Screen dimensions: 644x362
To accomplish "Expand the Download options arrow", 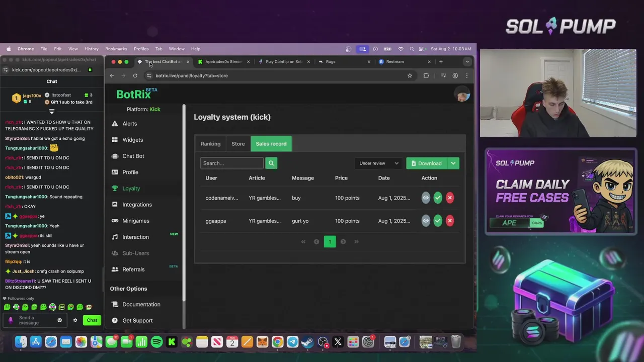I will pos(453,163).
